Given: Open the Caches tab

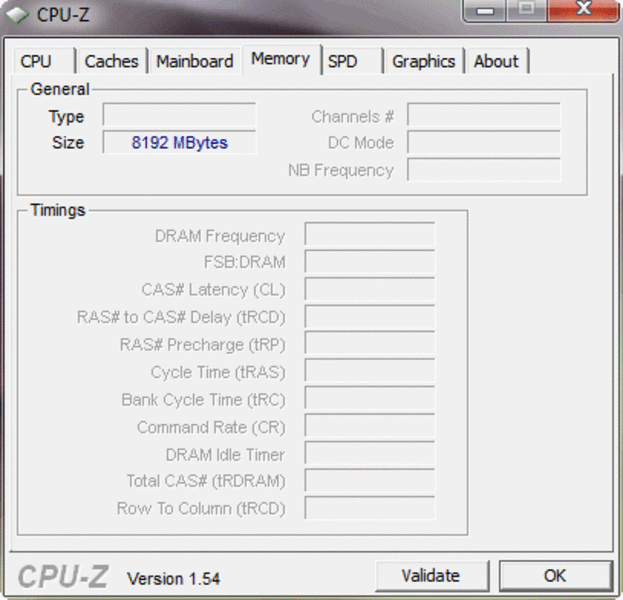Looking at the screenshot, I should point(112,61).
